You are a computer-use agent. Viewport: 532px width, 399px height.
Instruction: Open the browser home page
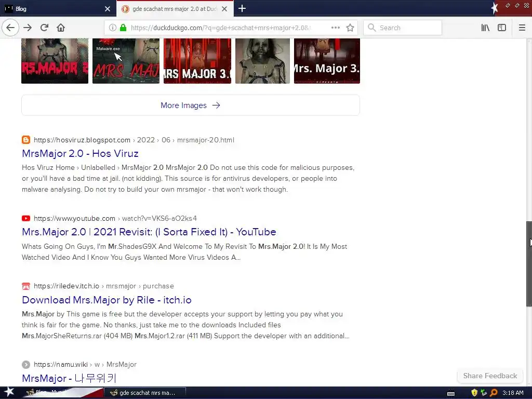coord(61,28)
